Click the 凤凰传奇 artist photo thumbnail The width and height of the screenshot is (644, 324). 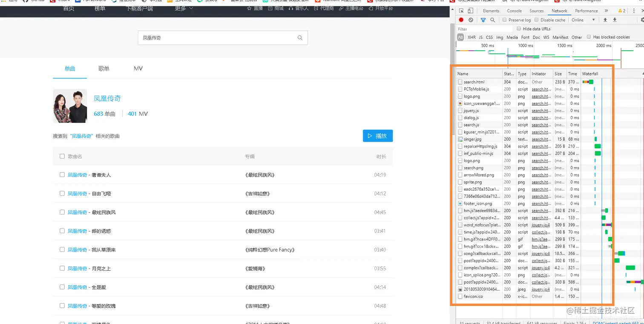(70, 106)
